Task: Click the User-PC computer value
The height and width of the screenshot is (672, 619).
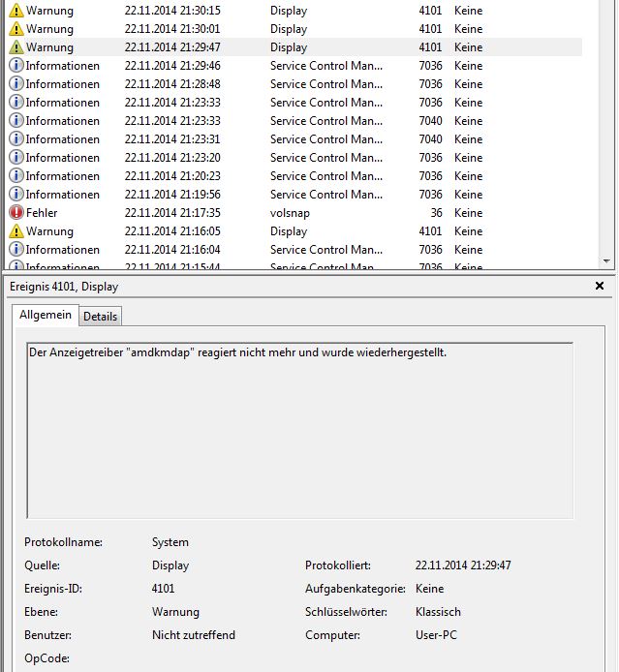Action: (438, 635)
